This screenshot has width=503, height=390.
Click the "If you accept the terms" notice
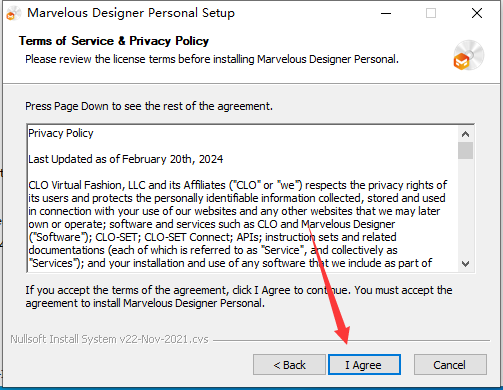[x=239, y=297]
